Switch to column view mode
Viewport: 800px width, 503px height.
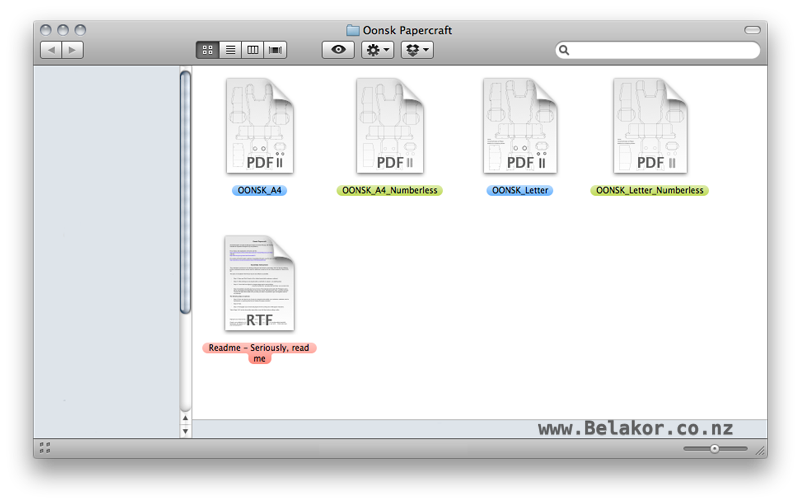253,49
